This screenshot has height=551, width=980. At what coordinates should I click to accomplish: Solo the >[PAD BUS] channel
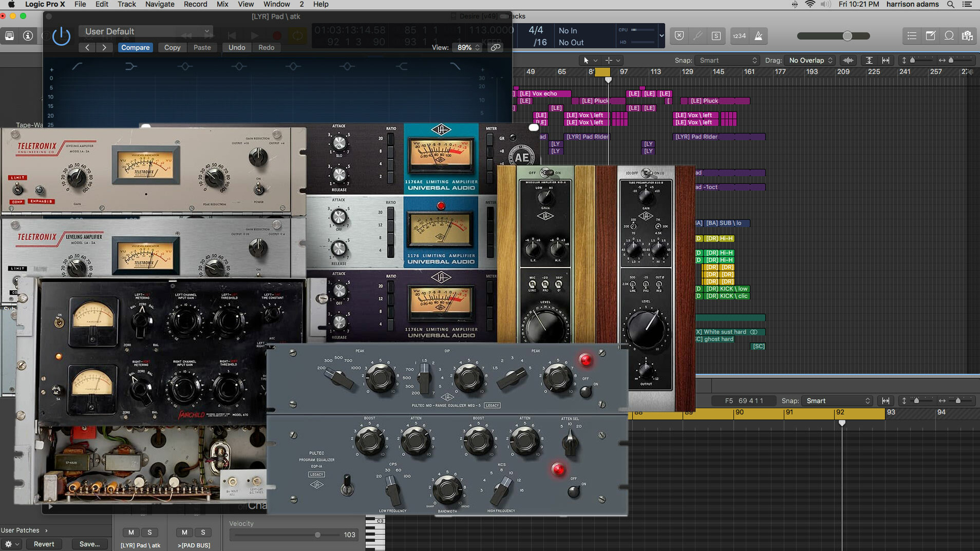click(203, 533)
